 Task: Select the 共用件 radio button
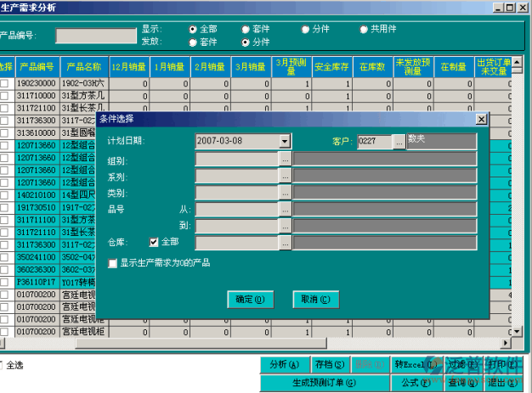pos(365,29)
